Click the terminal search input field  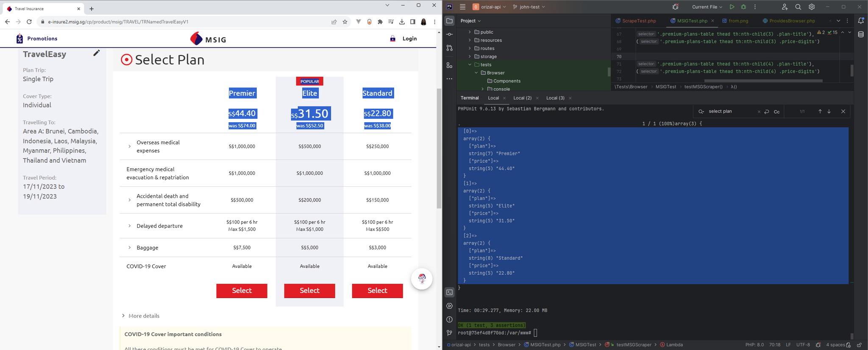(732, 112)
